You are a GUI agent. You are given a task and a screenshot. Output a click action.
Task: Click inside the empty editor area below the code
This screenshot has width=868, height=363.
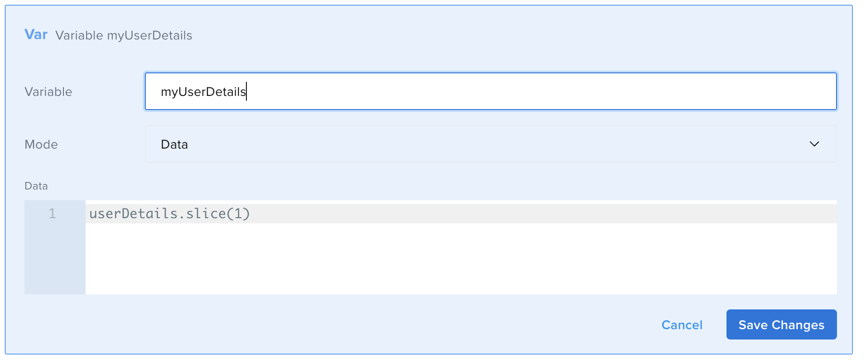(x=376, y=259)
